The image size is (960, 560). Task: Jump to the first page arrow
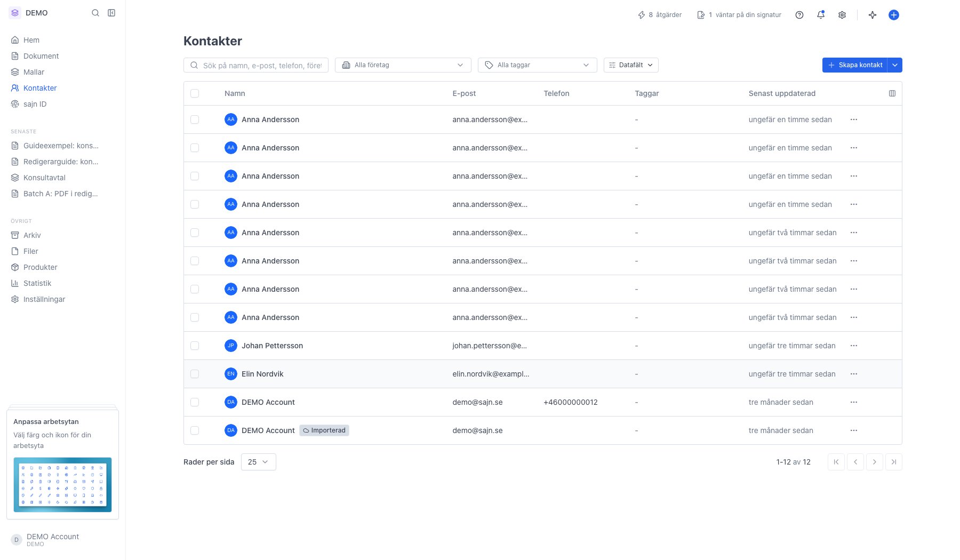coord(836,462)
